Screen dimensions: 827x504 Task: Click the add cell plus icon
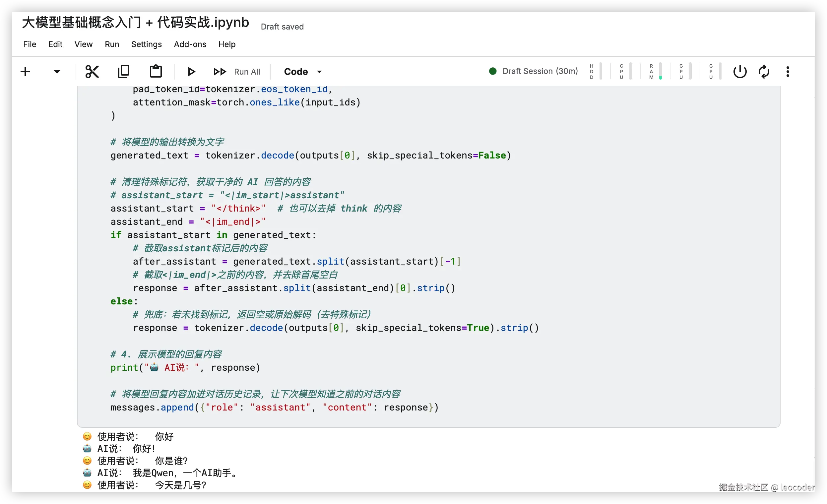coord(25,72)
